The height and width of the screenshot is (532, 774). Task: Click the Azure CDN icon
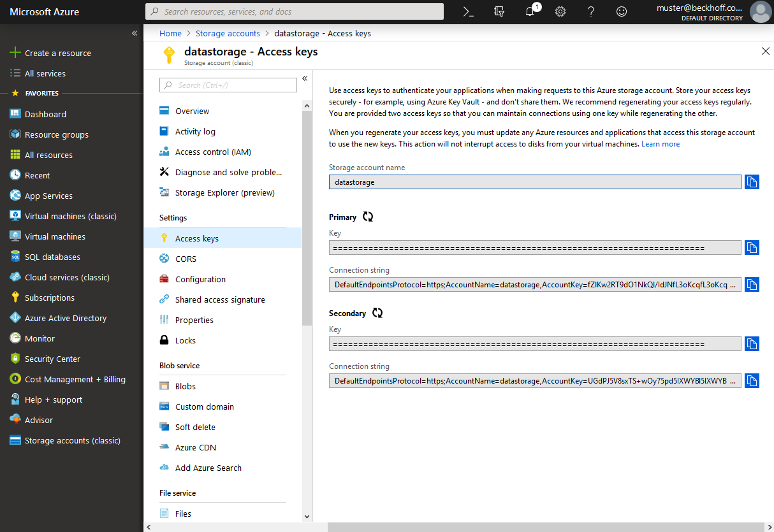coord(164,447)
